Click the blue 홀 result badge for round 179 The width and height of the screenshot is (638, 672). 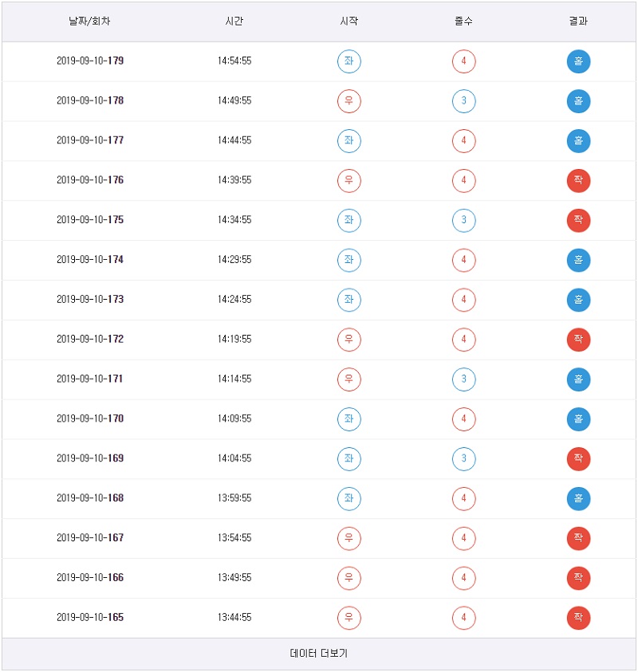(x=578, y=61)
